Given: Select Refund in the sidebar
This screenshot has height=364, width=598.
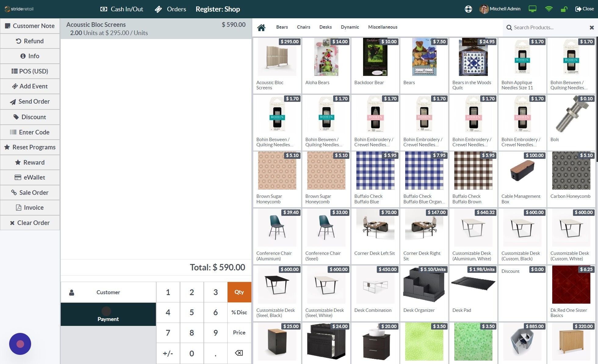Looking at the screenshot, I should [x=30, y=41].
